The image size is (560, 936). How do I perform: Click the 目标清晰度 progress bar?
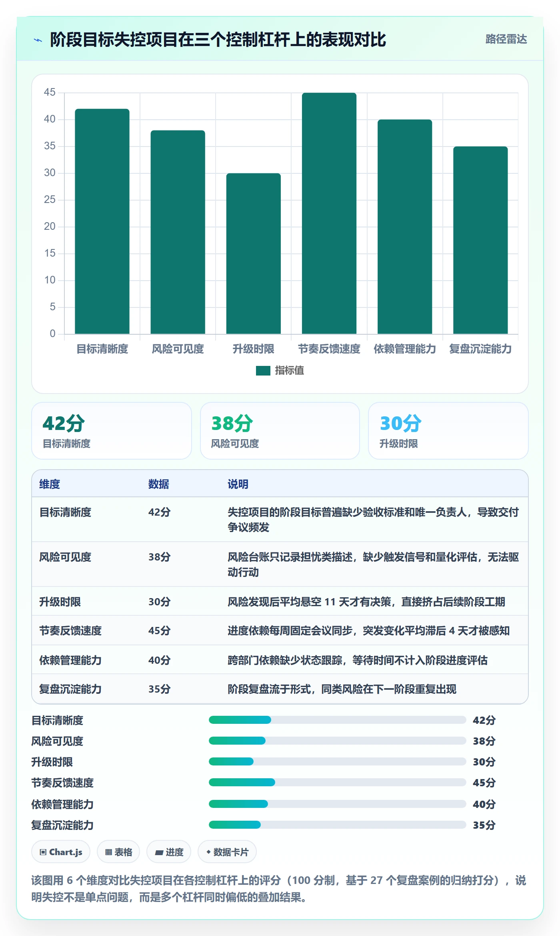(337, 720)
